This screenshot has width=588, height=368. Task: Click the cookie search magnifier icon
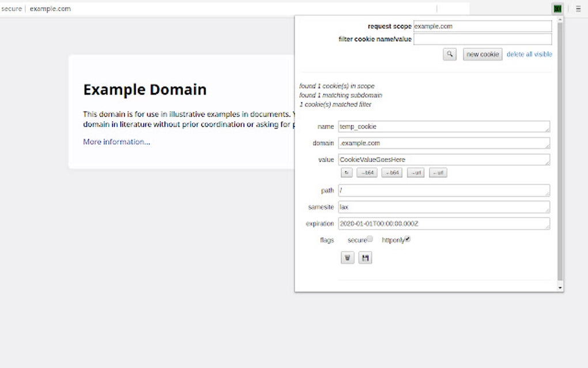450,54
